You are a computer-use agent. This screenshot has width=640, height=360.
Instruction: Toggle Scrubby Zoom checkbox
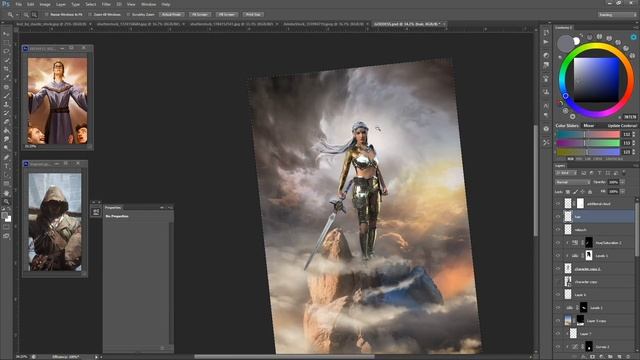pos(128,15)
